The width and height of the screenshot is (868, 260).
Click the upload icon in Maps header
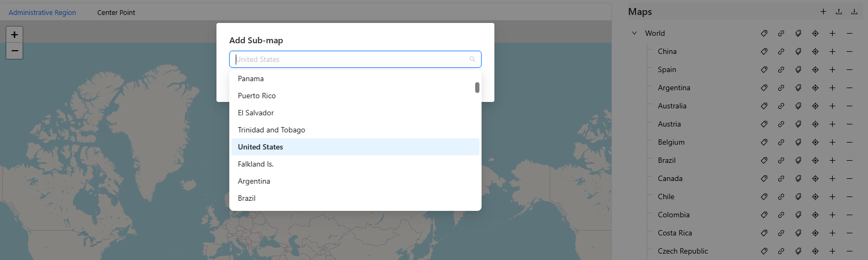coord(839,12)
